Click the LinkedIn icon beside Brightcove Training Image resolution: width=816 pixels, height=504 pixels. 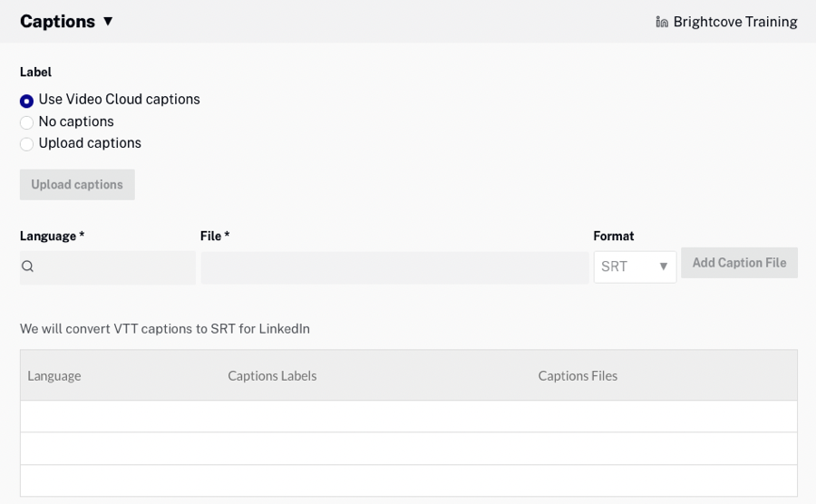coord(662,22)
